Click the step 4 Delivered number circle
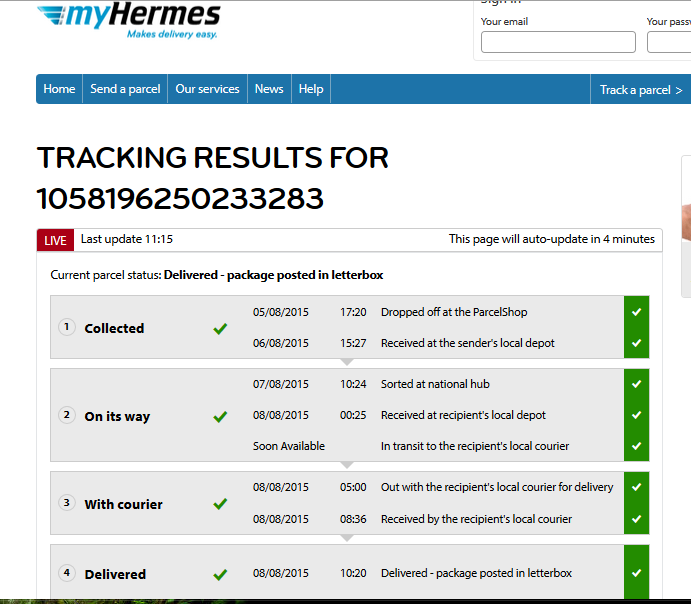 pyautogui.click(x=67, y=573)
